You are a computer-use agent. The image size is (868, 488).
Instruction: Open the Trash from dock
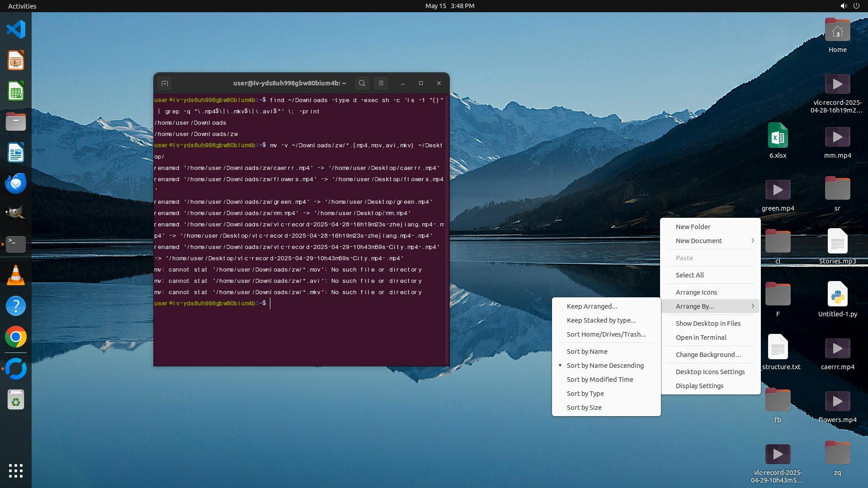16,400
